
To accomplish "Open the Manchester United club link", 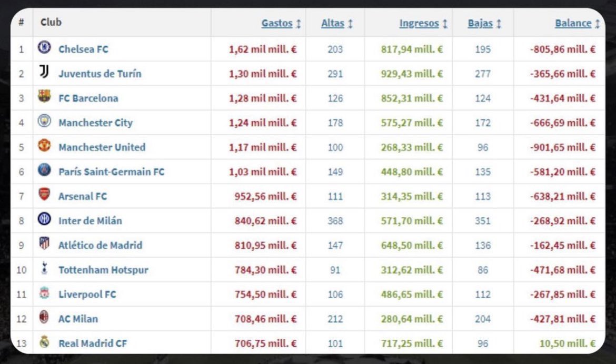I will 102,147.
